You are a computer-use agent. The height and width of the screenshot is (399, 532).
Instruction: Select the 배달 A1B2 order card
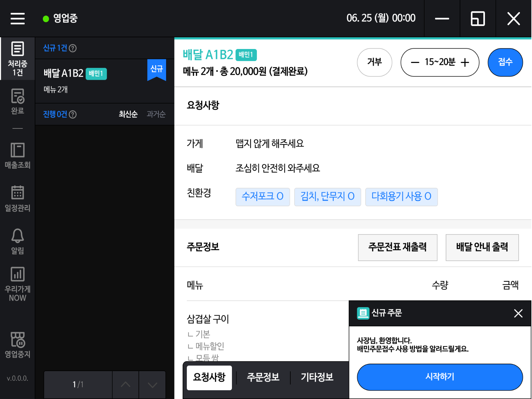[104, 81]
